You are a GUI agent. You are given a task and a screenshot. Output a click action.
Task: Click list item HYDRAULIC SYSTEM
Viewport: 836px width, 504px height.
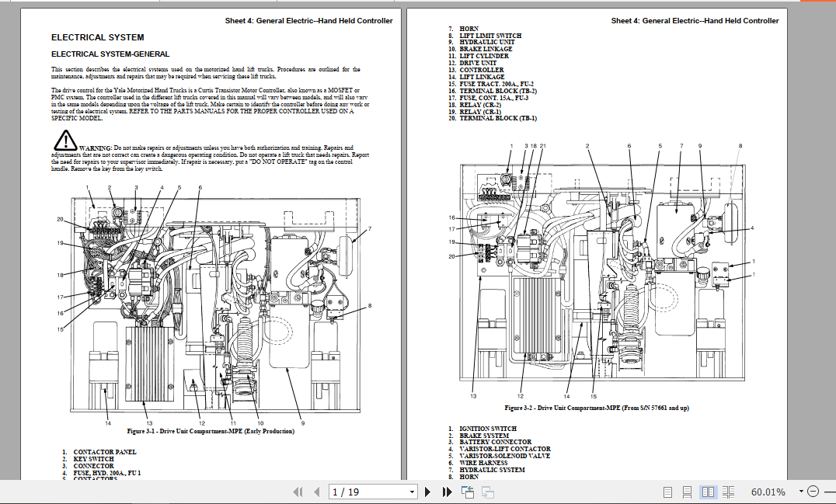(486, 470)
